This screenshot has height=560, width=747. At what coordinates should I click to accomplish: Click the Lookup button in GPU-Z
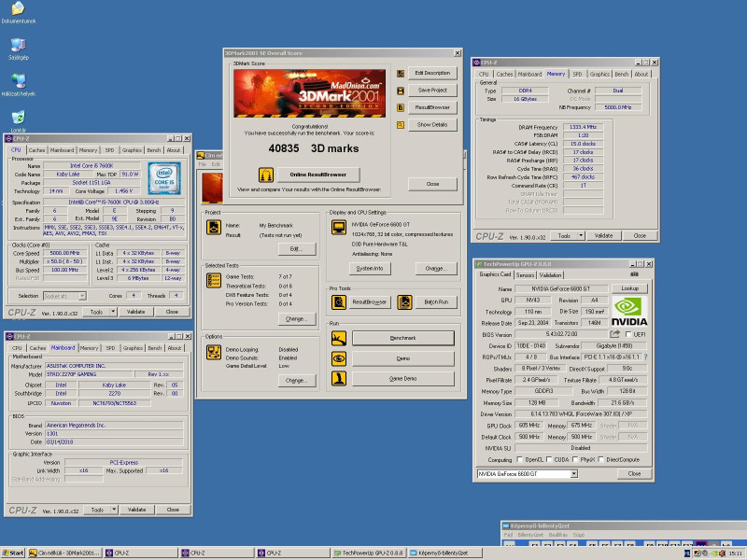point(631,288)
